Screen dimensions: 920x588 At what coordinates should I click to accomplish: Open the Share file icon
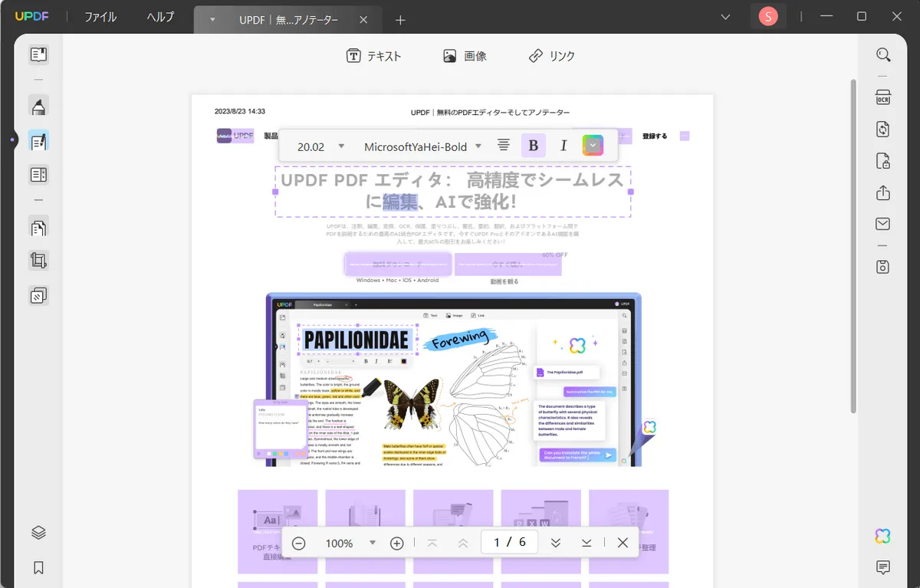coord(883,192)
